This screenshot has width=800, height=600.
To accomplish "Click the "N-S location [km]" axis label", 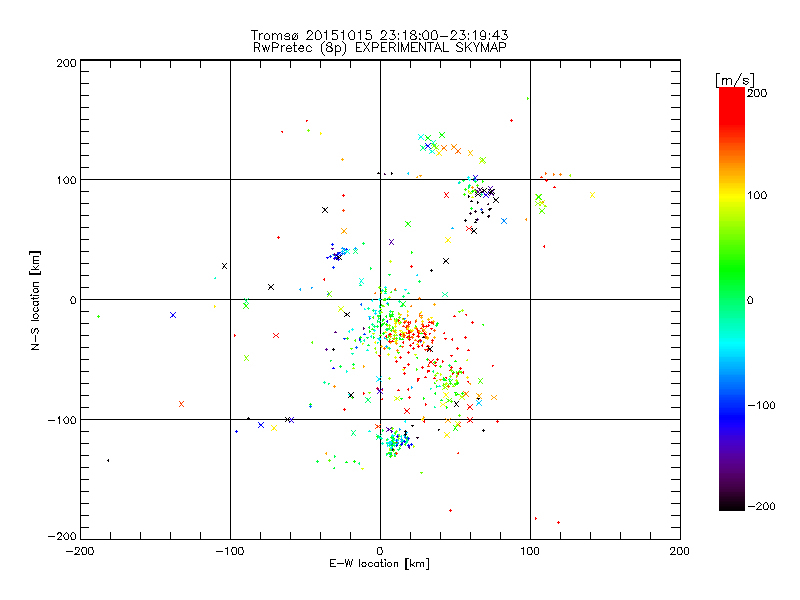I will [x=35, y=301].
